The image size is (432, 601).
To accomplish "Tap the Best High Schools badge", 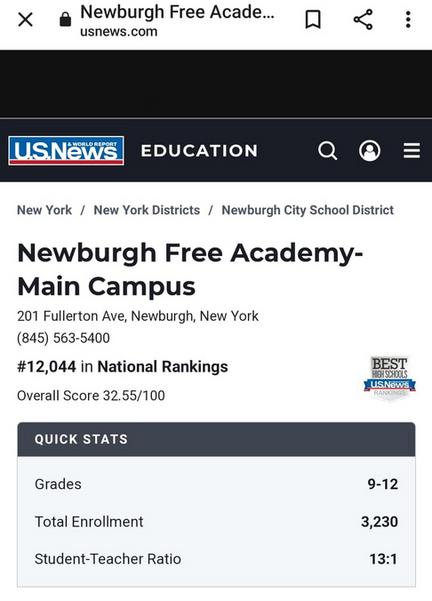I will [389, 378].
